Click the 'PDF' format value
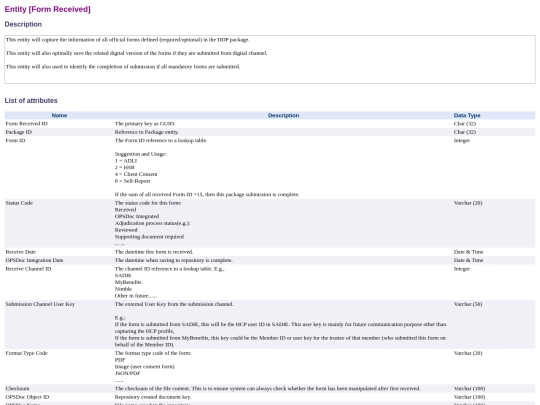 pyautogui.click(x=120, y=360)
